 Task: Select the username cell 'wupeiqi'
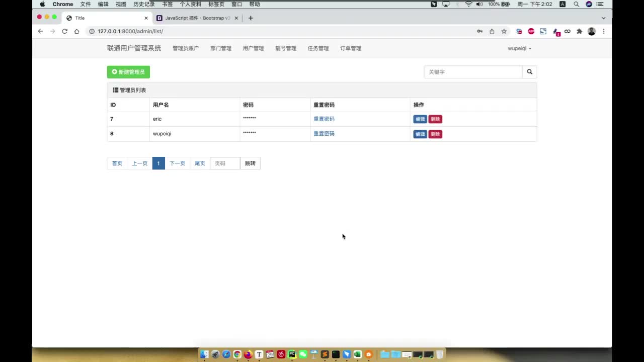(162, 134)
